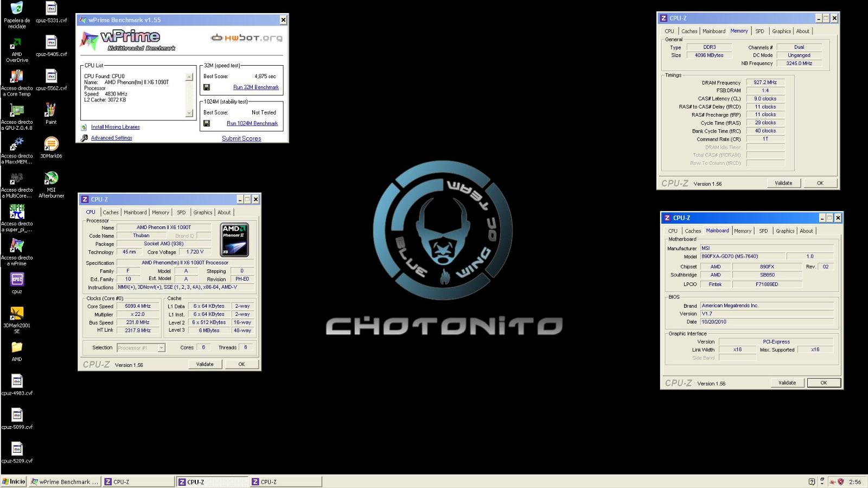
Task: Open Mainboard tab in CPU-Z CPU window
Action: click(x=135, y=213)
